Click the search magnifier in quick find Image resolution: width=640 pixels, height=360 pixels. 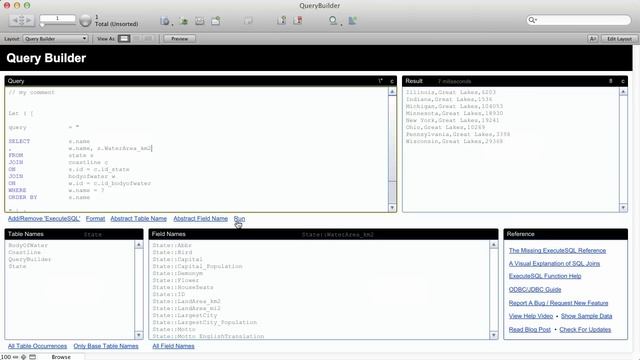coord(532,20)
